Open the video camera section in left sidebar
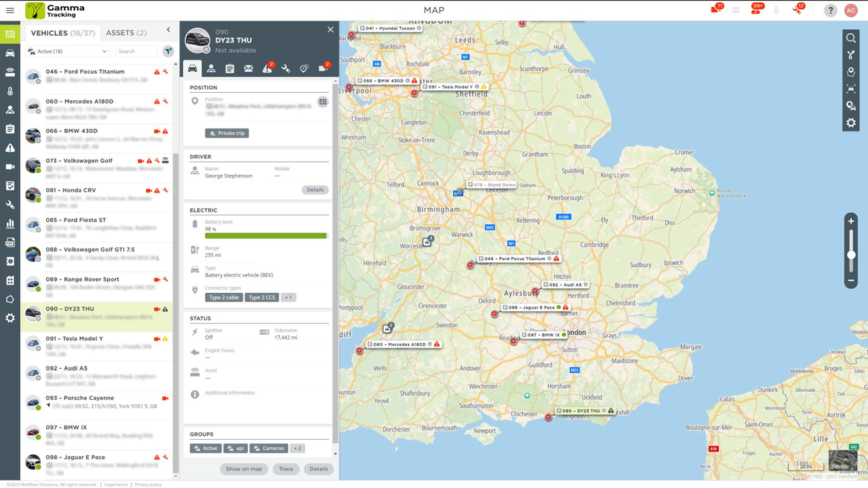Image resolution: width=868 pixels, height=488 pixels. (10, 167)
